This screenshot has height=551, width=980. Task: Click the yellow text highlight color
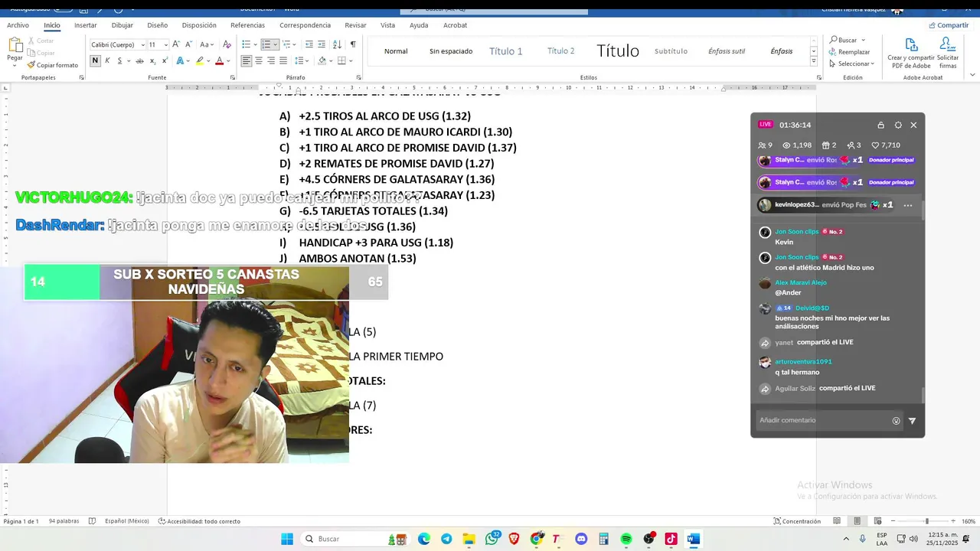(x=200, y=60)
